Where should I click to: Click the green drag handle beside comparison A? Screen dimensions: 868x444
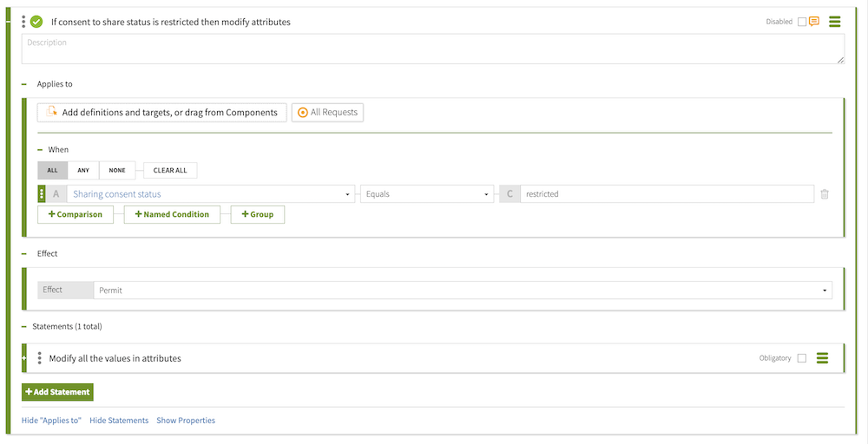pyautogui.click(x=42, y=194)
